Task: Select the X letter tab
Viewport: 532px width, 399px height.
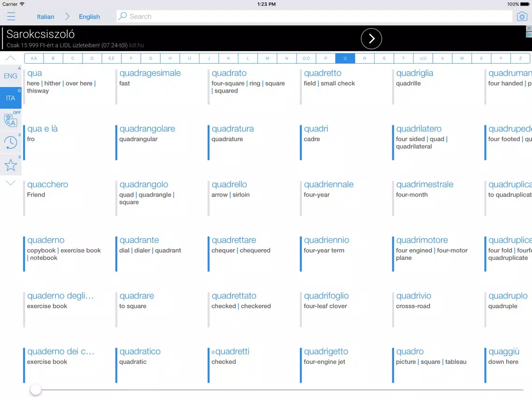Action: pyautogui.click(x=481, y=59)
